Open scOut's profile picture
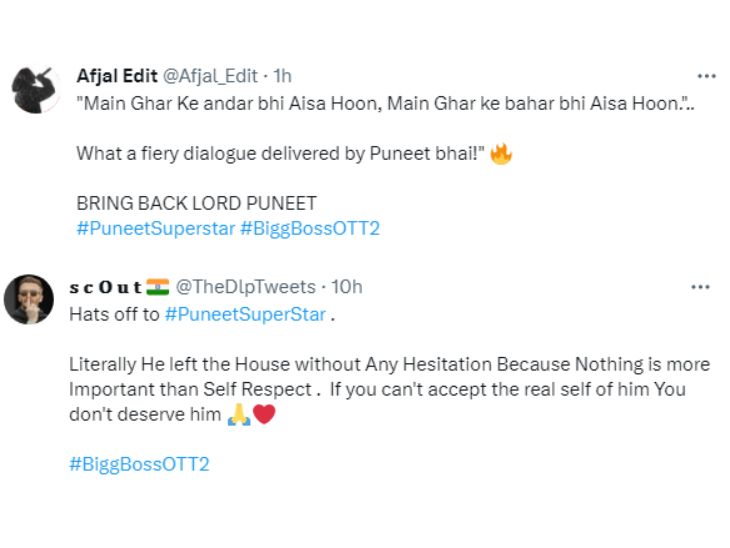Screen dimensions: 730x548 29,299
